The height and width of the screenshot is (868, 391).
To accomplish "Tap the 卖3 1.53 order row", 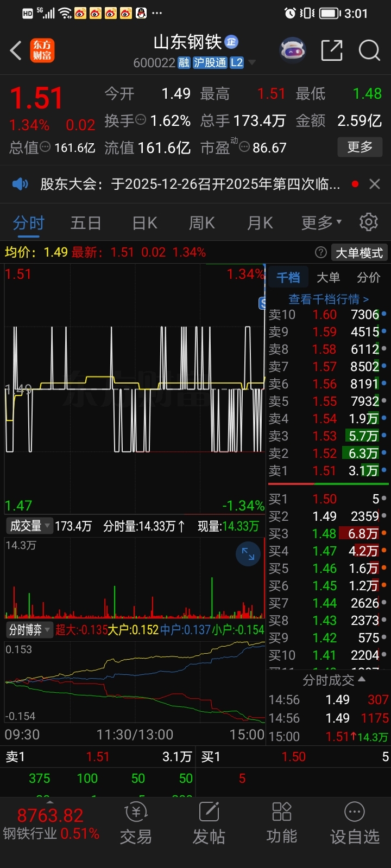I will click(328, 436).
